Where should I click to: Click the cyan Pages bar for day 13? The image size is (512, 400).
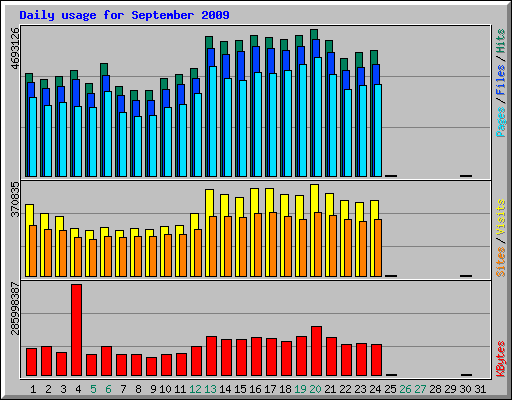point(213,121)
